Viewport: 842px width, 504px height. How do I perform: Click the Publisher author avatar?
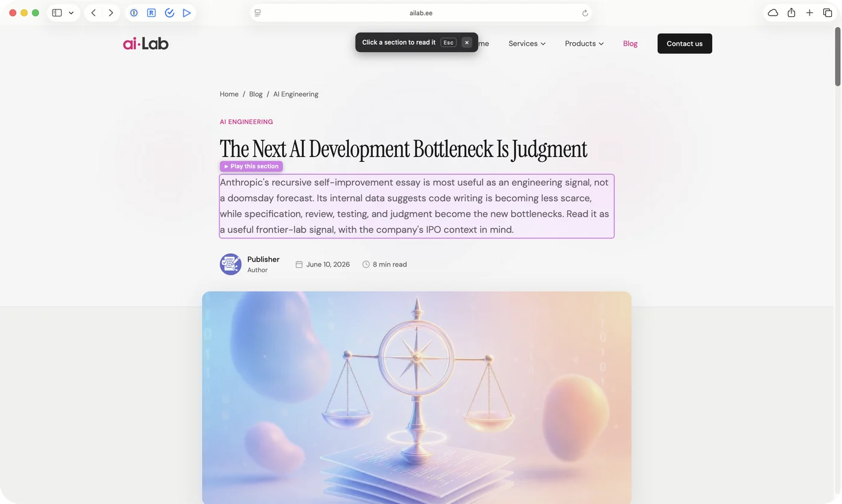click(x=230, y=264)
